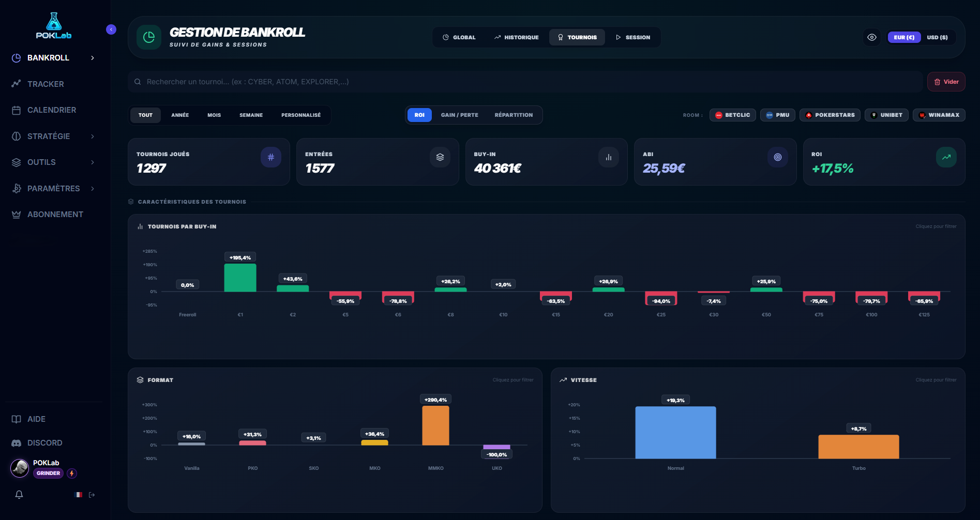Select the Tout period filter

145,115
